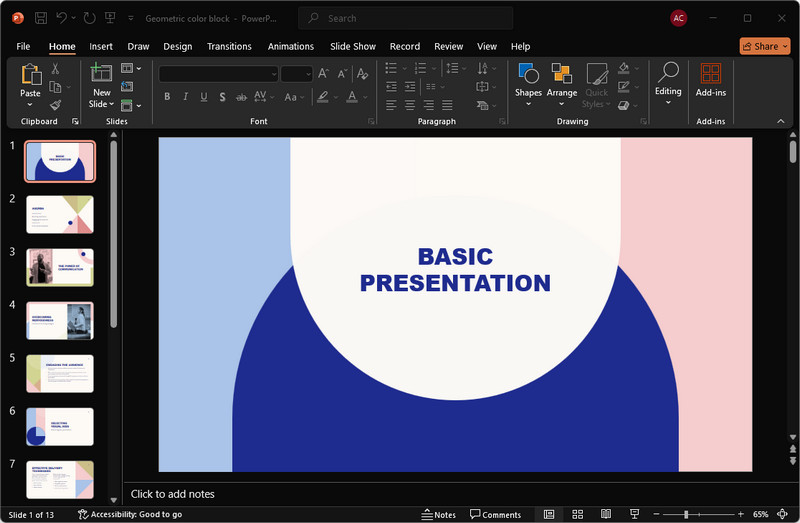The image size is (800, 523).
Task: Open the Transitions tab
Action: [x=229, y=46]
